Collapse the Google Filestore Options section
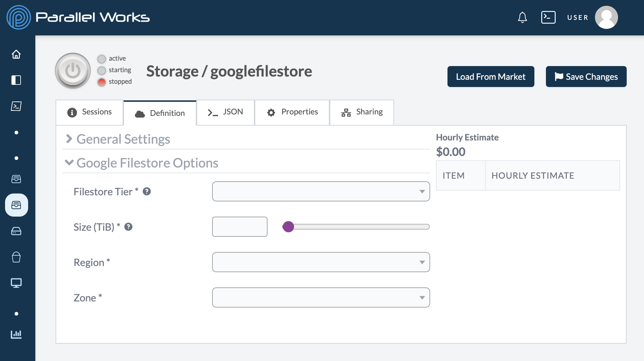Viewport: 644px width, 361px height. click(142, 163)
